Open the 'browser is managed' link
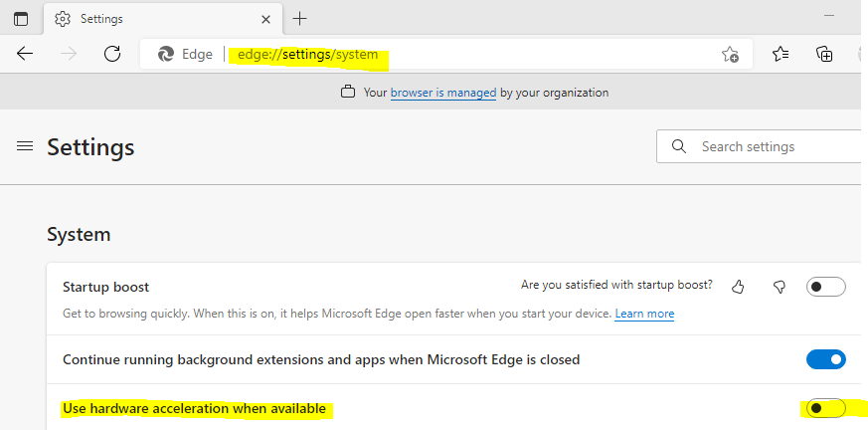Viewport: 868px width, 430px height. tap(443, 93)
